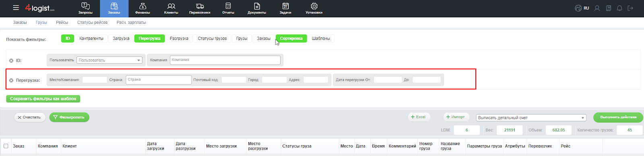This screenshot has width=644, height=156.
Task: Switch to the Рейсы sub-tab
Action: (62, 23)
